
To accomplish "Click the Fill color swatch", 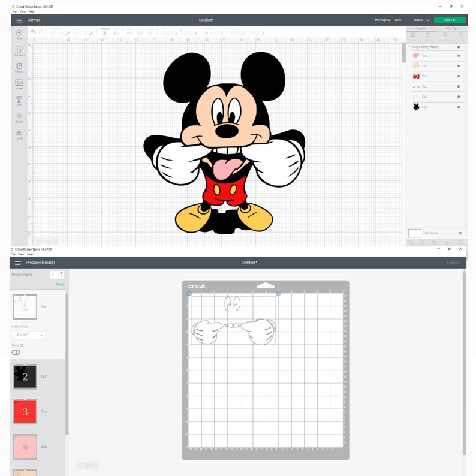I will click(x=91, y=34).
